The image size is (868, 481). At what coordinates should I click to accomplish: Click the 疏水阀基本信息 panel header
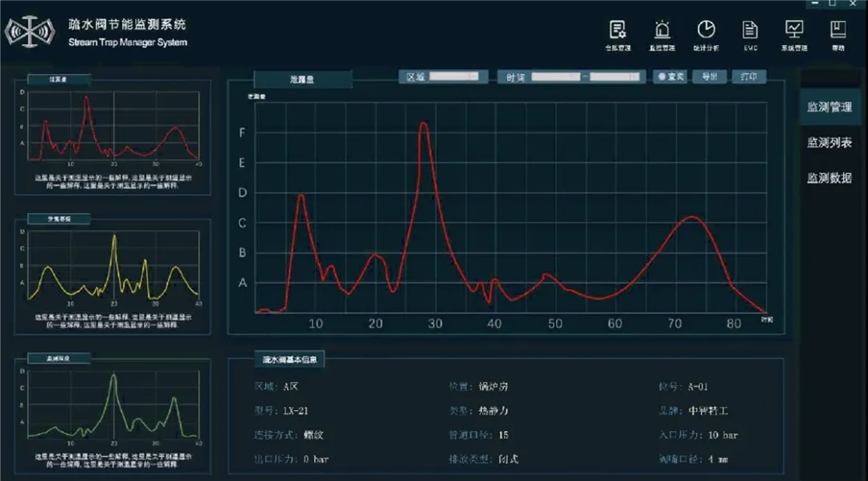click(289, 360)
